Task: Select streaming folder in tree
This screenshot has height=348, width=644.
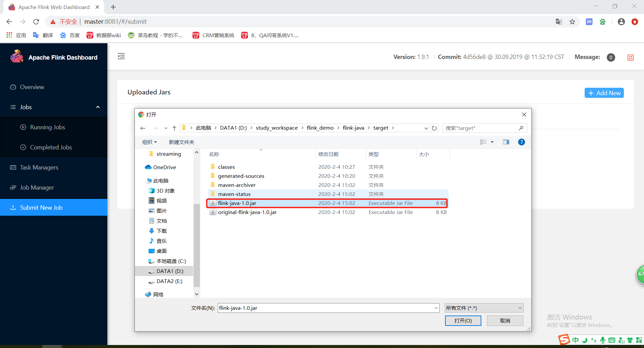Action: click(168, 154)
